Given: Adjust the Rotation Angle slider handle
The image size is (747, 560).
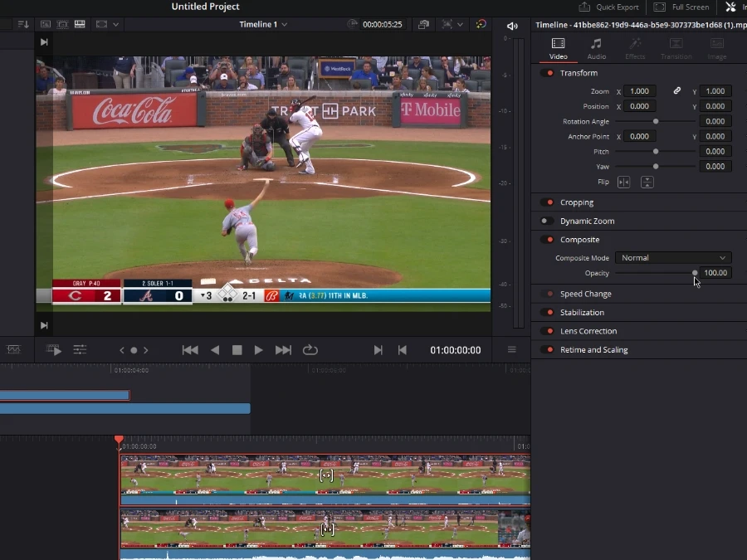Looking at the screenshot, I should pyautogui.click(x=656, y=121).
